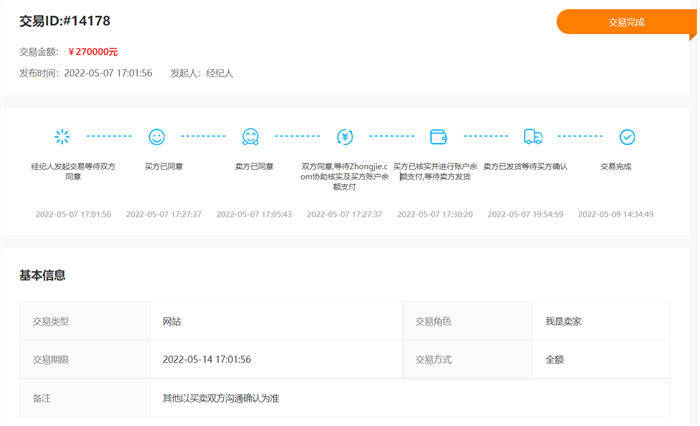Click the wallet icon for balance payment
The image size is (700, 426).
point(437,136)
